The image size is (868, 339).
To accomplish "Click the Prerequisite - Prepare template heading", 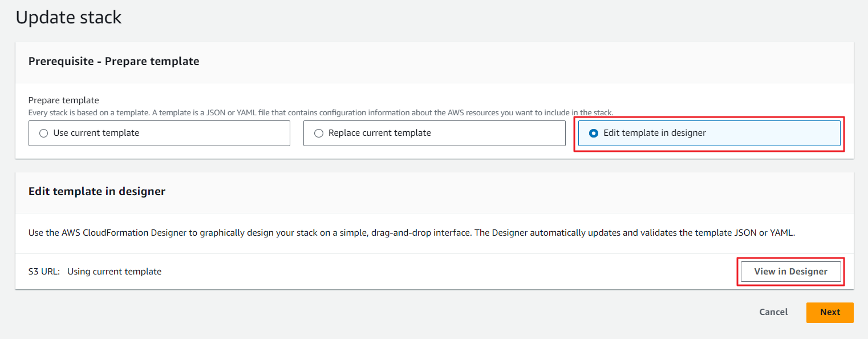I will pos(113,61).
